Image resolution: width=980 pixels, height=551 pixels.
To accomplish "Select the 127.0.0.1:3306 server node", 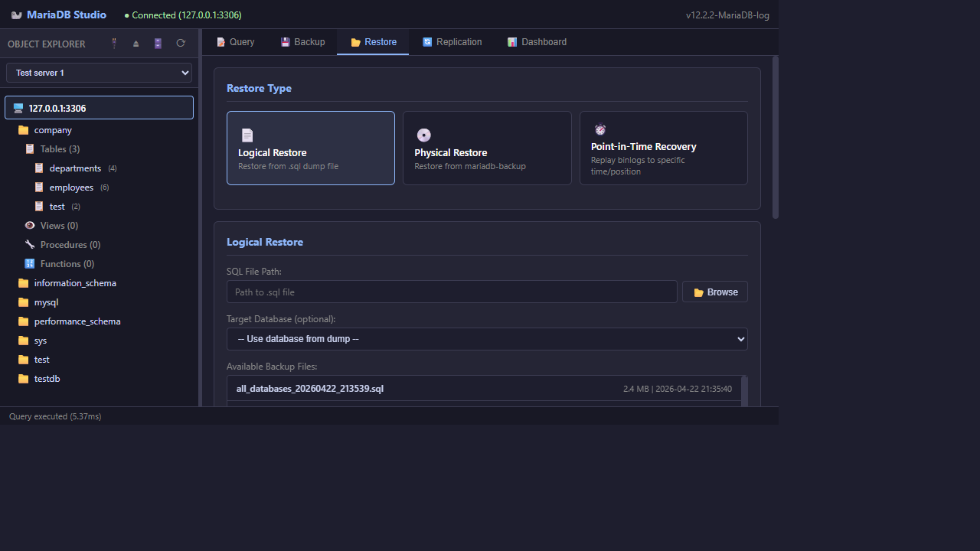I will [99, 108].
